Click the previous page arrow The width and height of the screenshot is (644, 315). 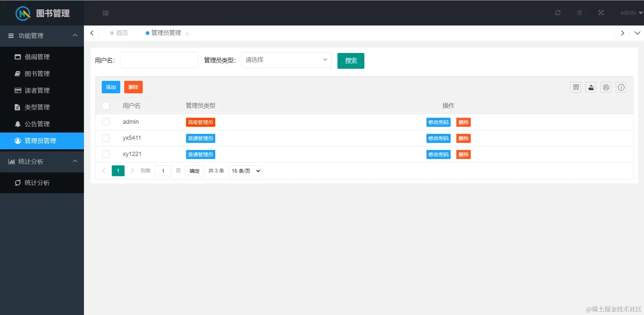[104, 171]
